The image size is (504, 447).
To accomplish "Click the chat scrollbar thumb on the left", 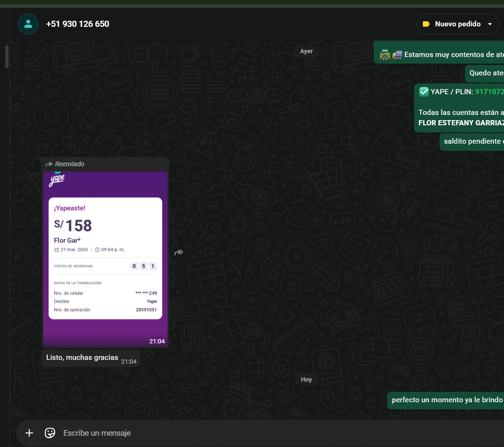I will 7,57.
